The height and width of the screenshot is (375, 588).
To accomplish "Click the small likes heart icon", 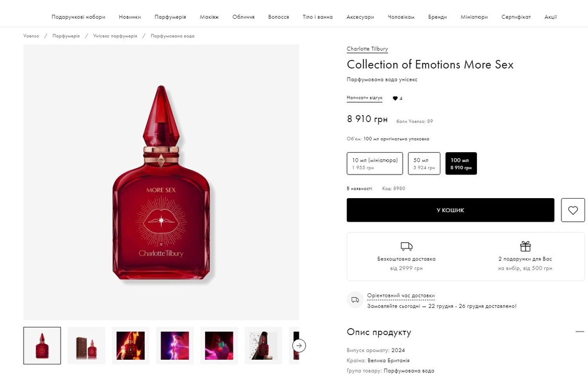I will pyautogui.click(x=395, y=99).
